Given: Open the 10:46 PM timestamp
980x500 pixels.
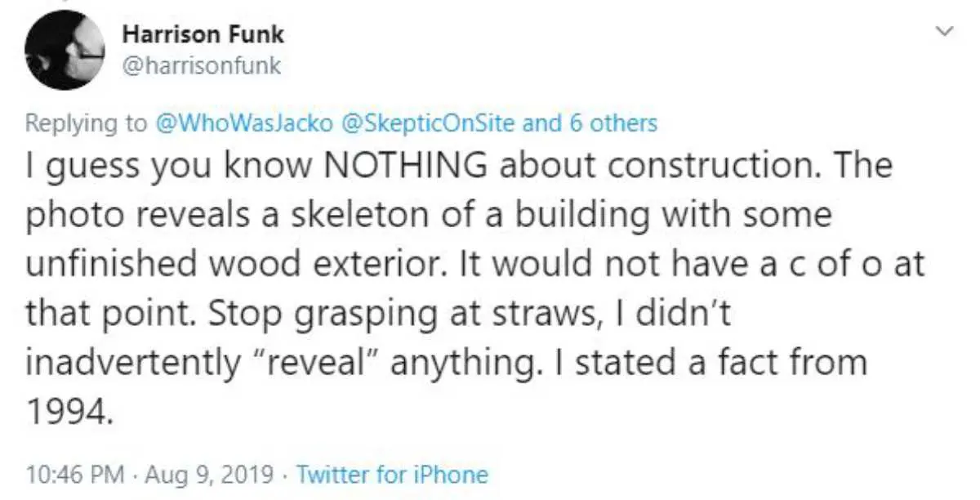Looking at the screenshot, I should pyautogui.click(x=75, y=474).
